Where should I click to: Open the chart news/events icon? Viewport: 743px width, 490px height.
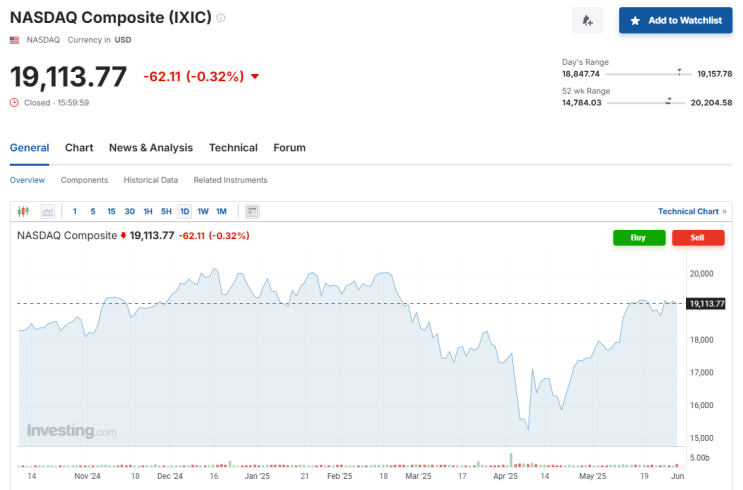(252, 211)
